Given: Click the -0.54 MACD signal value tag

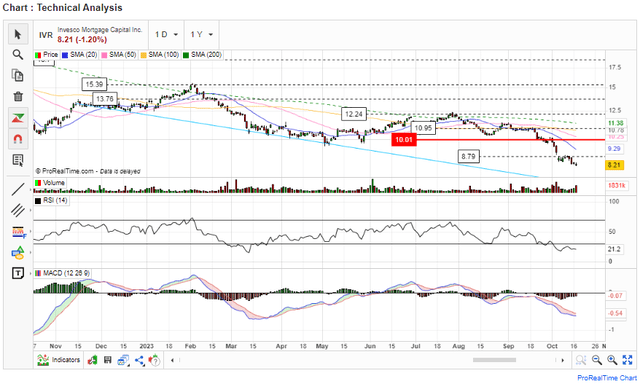Looking at the screenshot, I should (615, 313).
